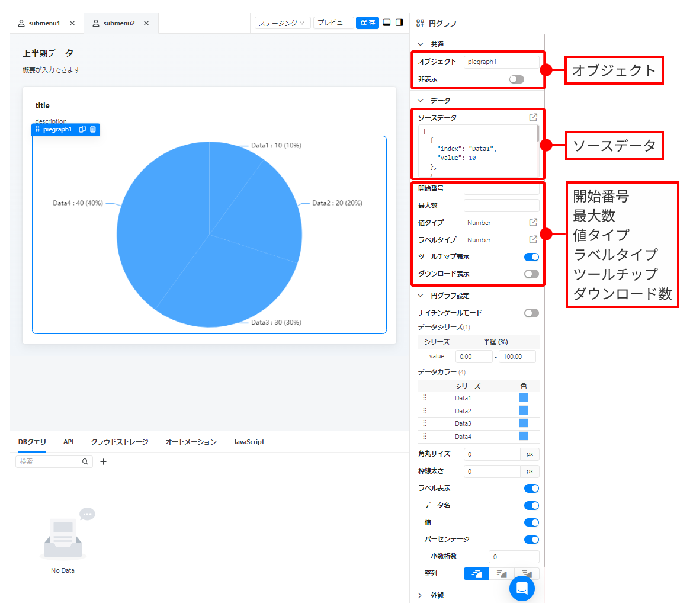Duplicate piegraph1 using the copy icon
693x616 pixels.
[x=82, y=129]
